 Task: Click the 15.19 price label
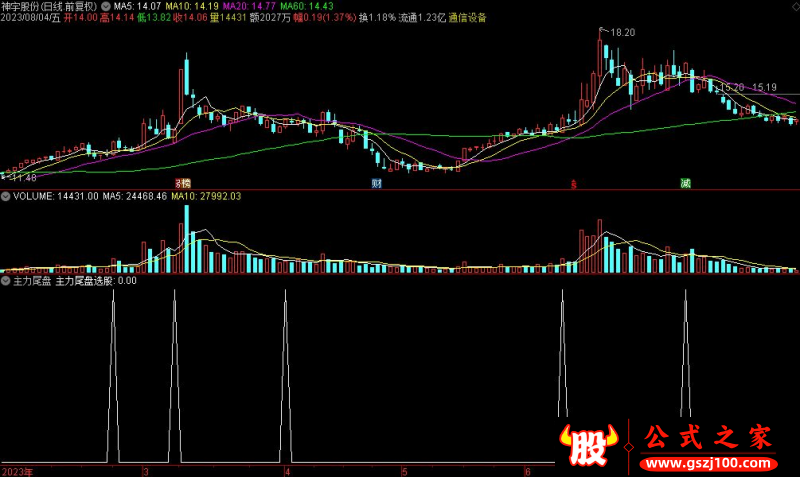pos(764,88)
